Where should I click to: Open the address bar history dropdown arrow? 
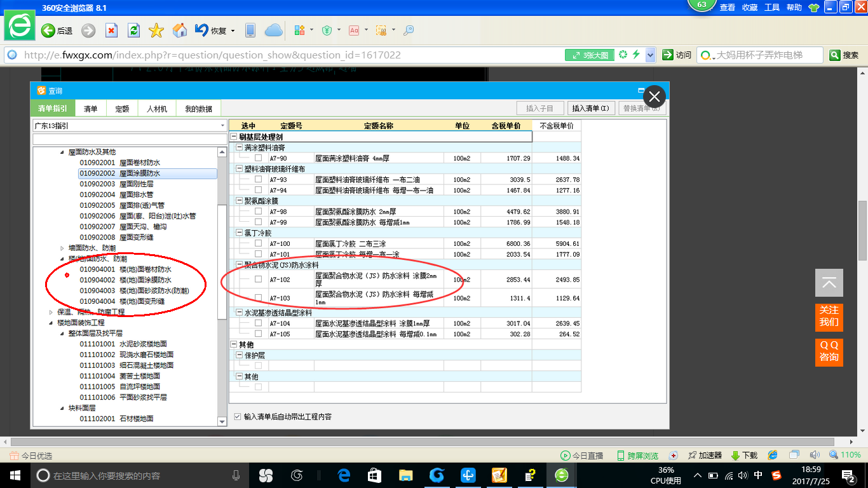point(650,55)
